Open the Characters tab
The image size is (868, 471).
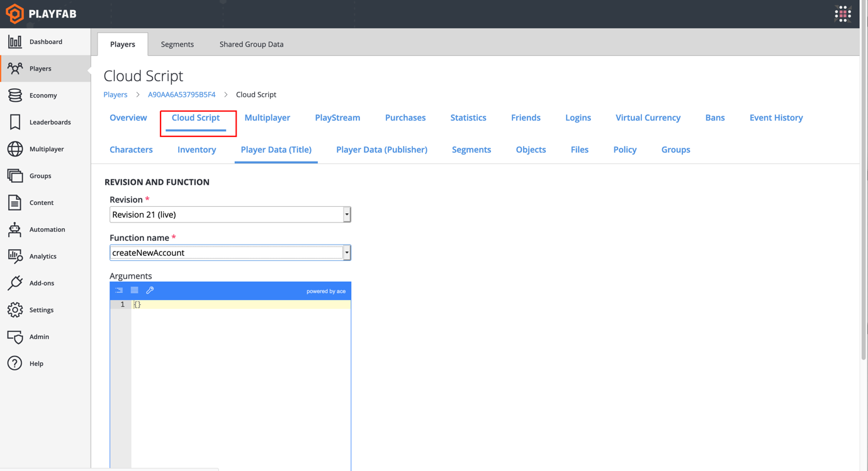coord(131,150)
